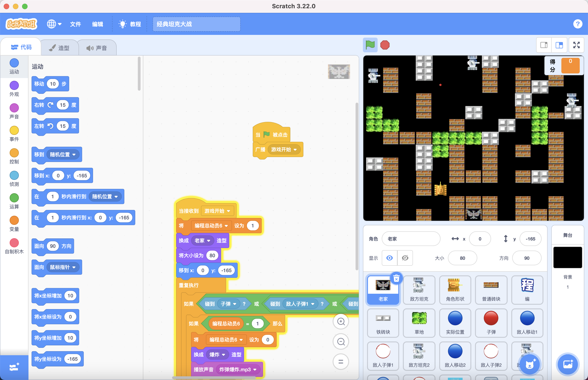The image size is (588, 380).
Task: Switch to large stage layout
Action: pos(559,45)
